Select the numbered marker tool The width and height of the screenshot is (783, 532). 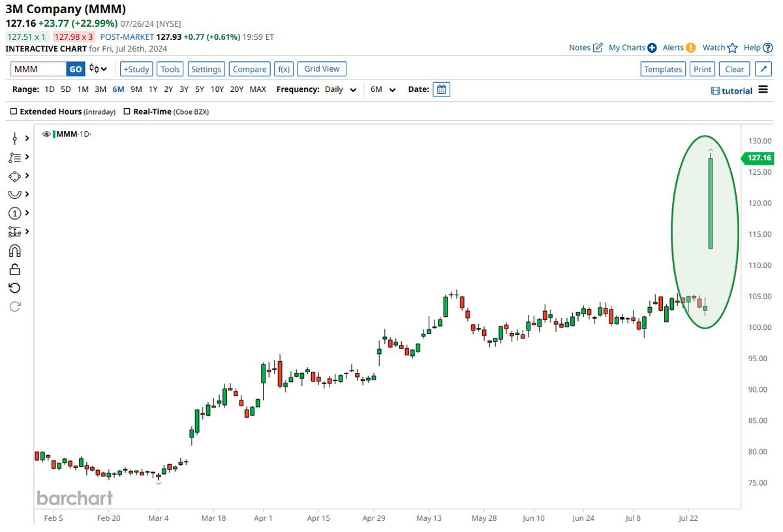point(15,213)
